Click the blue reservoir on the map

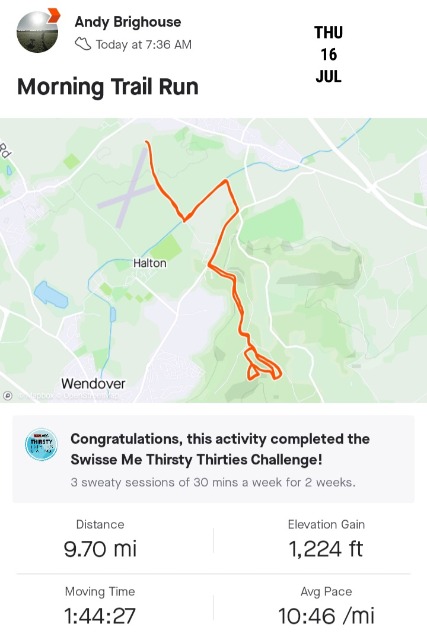pyautogui.click(x=51, y=295)
